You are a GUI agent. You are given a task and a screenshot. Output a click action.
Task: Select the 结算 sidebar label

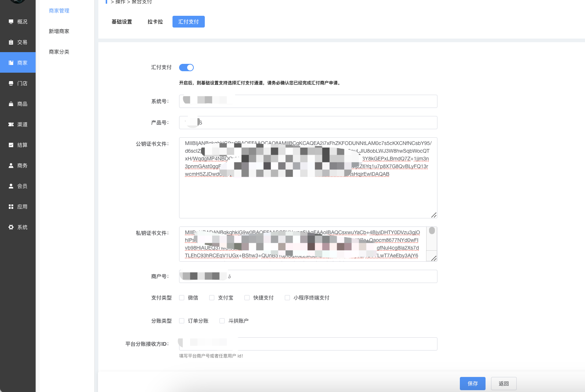(x=22, y=145)
